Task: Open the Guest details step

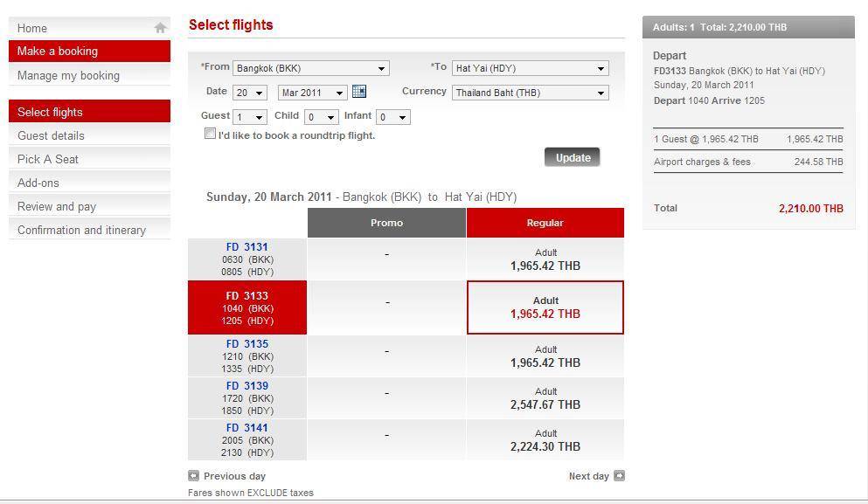Action: (51, 135)
